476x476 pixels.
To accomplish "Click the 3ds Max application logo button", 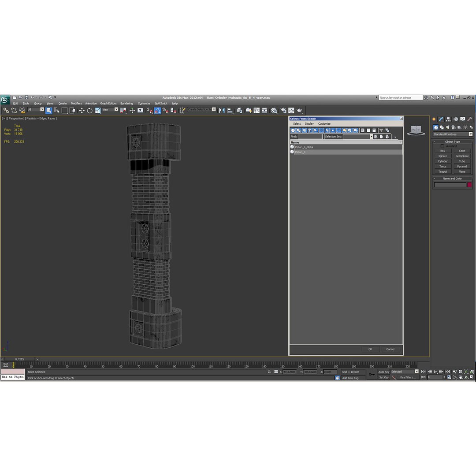I will click(5, 100).
